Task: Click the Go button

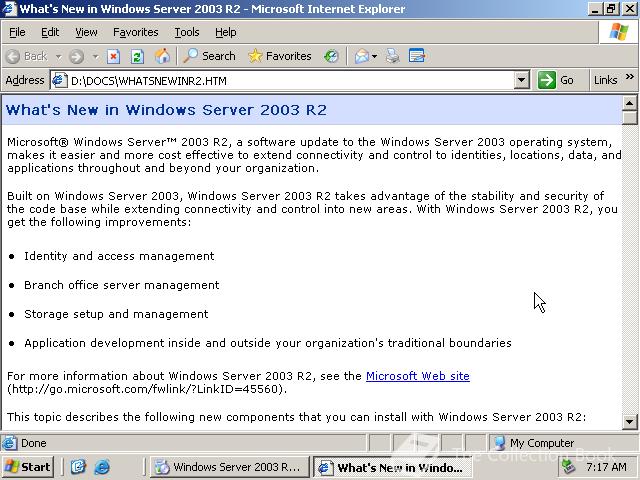Action: [556, 80]
